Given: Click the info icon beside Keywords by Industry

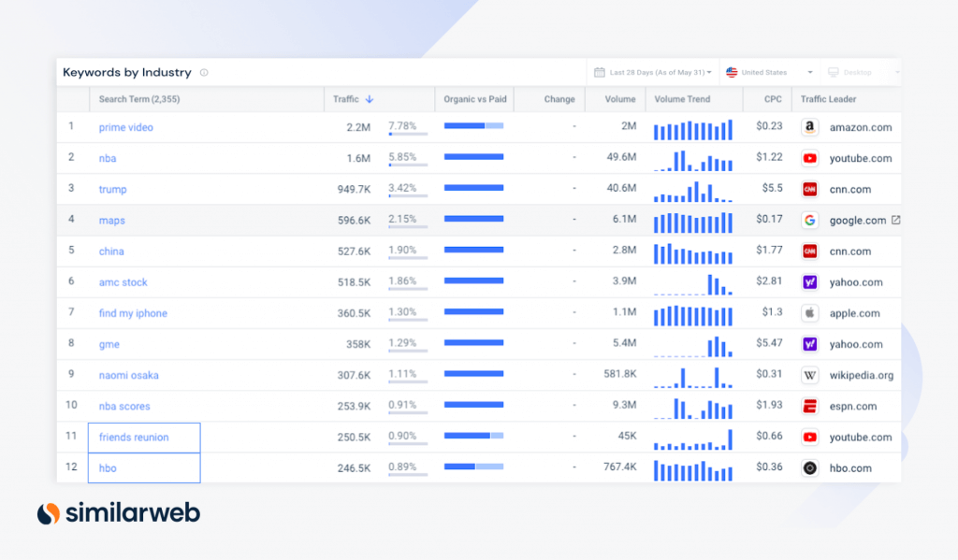Looking at the screenshot, I should click(204, 73).
